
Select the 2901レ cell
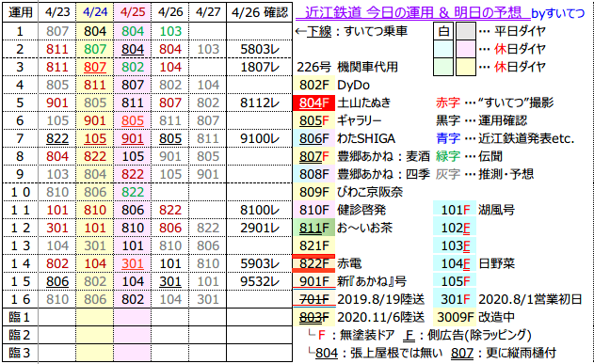260,228
